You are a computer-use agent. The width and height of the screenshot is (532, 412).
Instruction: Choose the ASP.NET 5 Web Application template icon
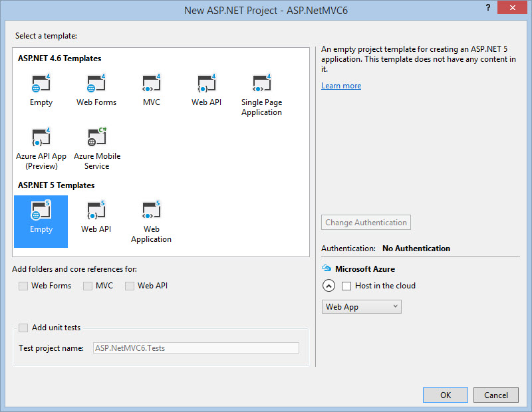pyautogui.click(x=152, y=210)
